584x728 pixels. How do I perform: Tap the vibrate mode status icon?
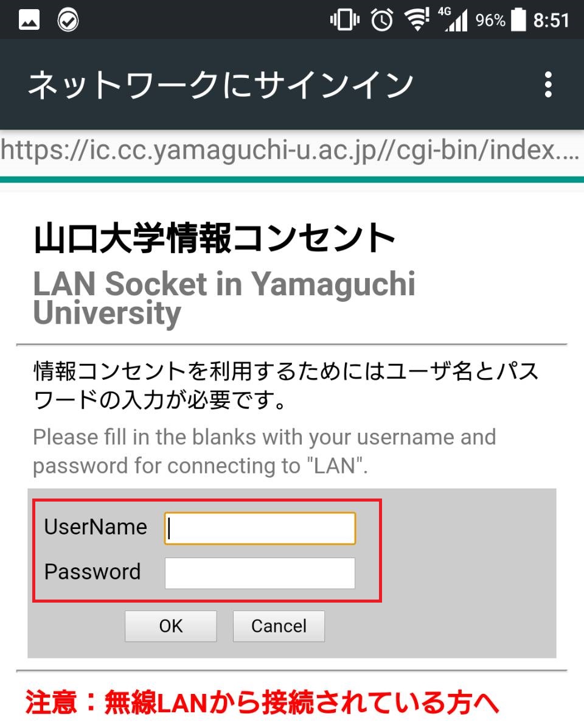[343, 20]
